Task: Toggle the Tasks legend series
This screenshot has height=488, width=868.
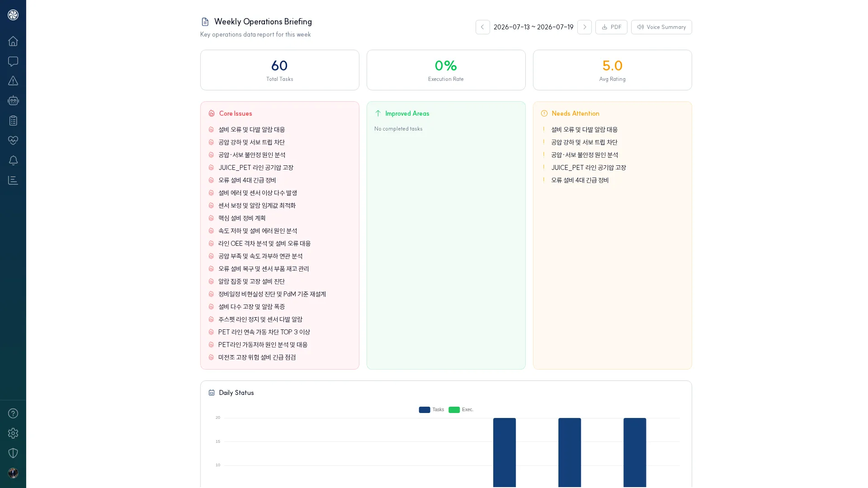Action: [431, 410]
